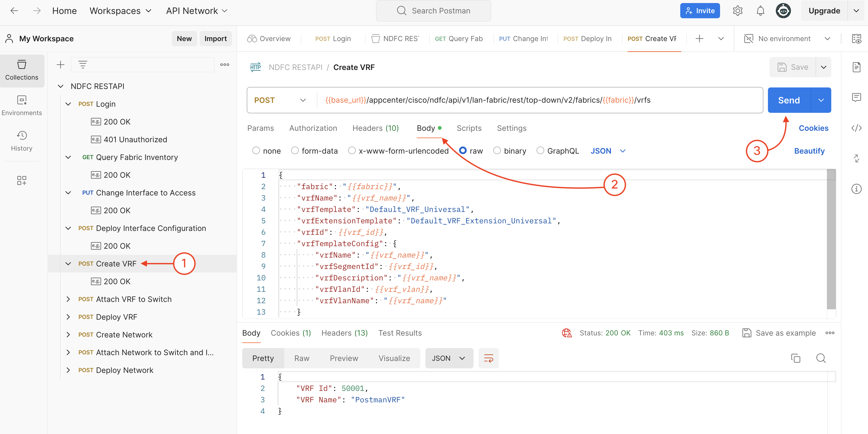Screen dimensions: 868x434
Task: Open the related requests icon in right sidebar
Action: [857, 158]
